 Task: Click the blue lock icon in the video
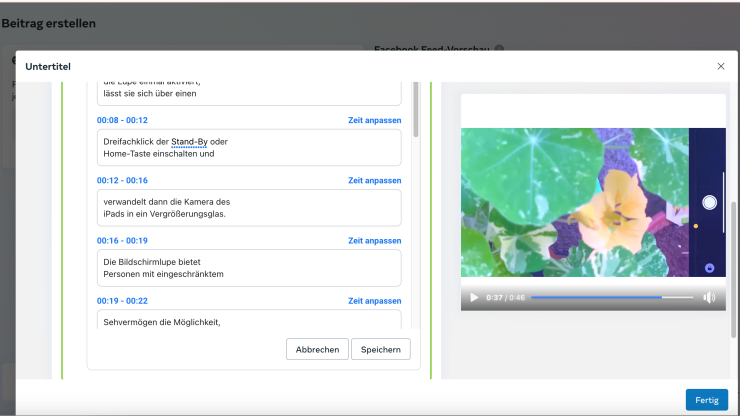(709, 268)
